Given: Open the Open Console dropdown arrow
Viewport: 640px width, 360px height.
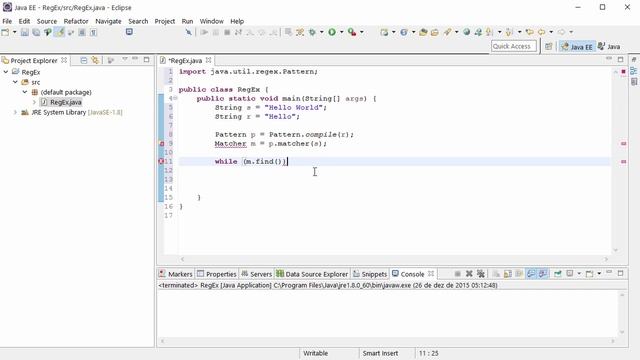Looking at the screenshot, I should pyautogui.click(x=599, y=273).
